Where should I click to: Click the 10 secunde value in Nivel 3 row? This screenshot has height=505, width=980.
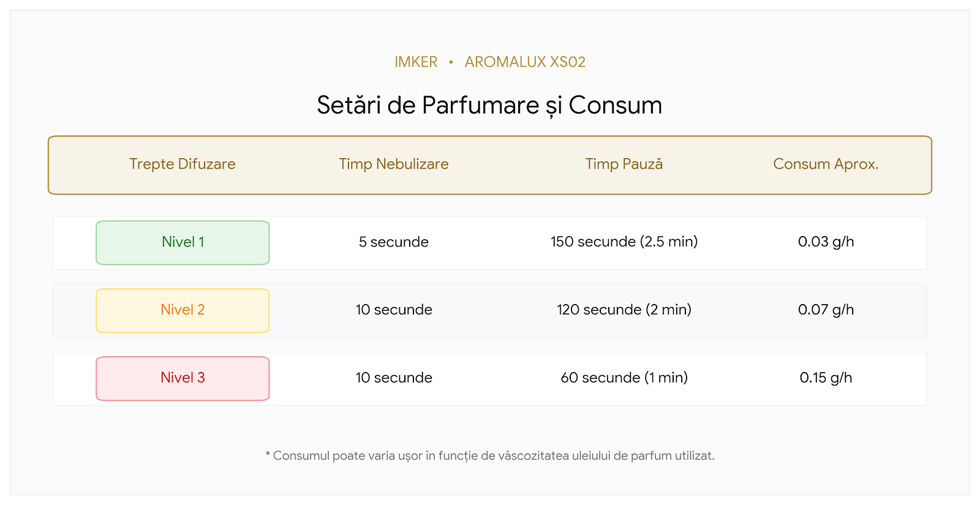pyautogui.click(x=394, y=378)
